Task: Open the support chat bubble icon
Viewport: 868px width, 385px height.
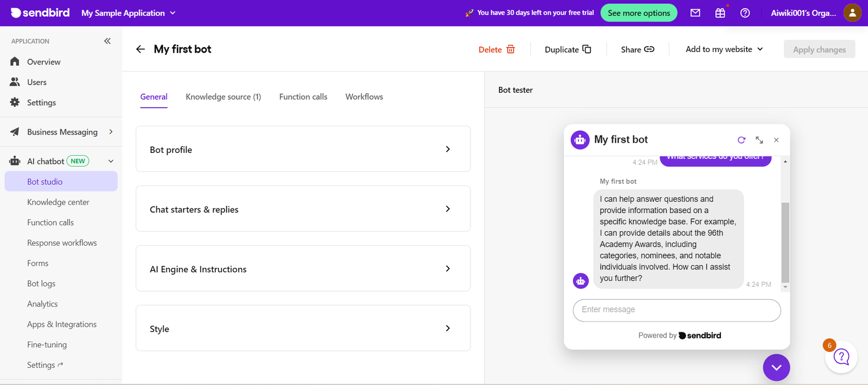Action: point(841,357)
